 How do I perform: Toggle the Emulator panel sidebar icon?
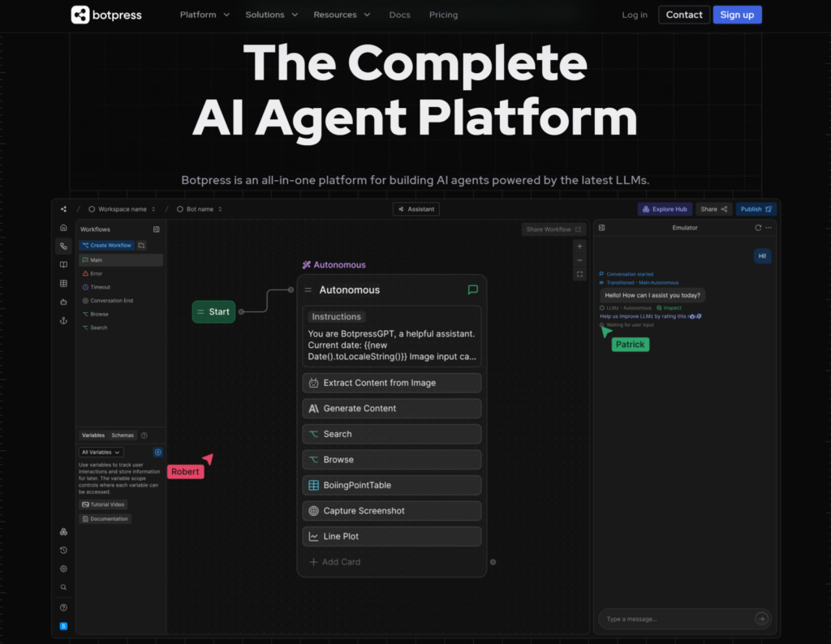pos(602,228)
